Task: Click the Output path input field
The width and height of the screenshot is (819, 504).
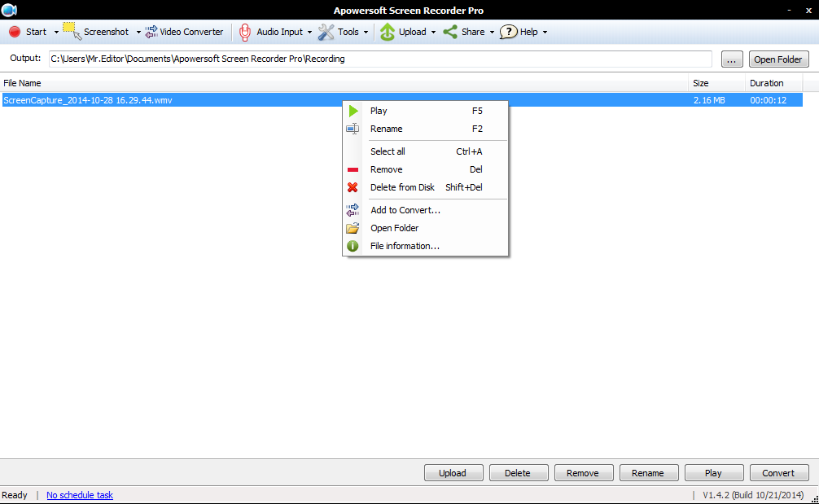Action: [x=380, y=59]
